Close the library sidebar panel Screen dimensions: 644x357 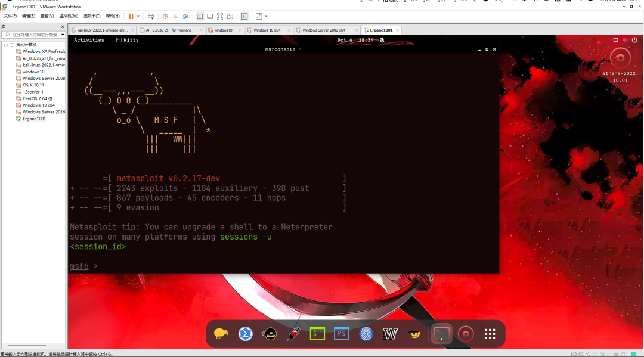pos(63,27)
